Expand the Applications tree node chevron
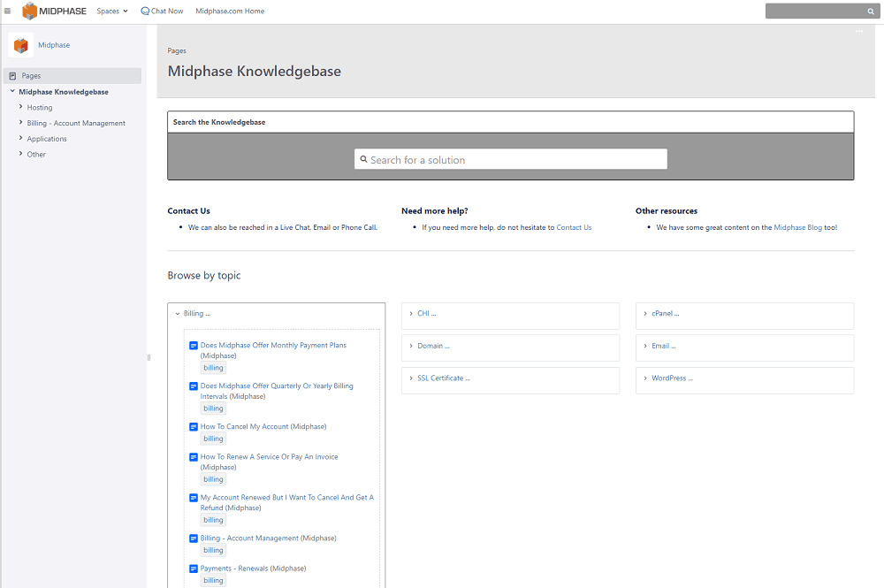The image size is (884, 588). coord(21,138)
